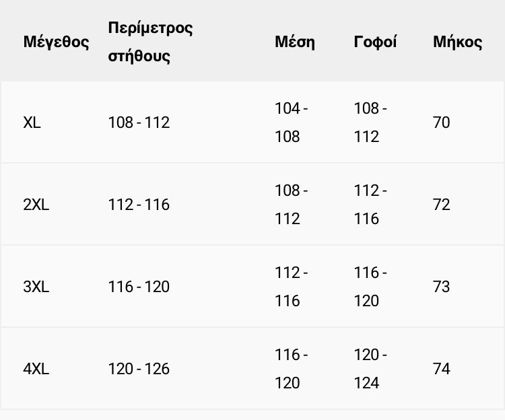This screenshot has width=505, height=420.
Task: Click length value 74
Action: point(441,369)
